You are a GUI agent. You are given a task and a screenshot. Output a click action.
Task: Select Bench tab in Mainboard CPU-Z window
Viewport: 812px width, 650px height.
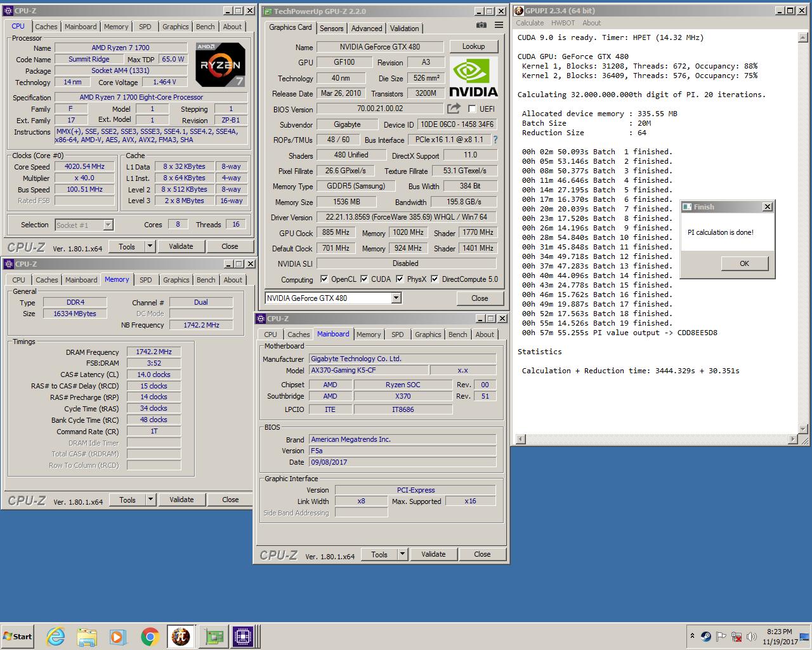(457, 335)
